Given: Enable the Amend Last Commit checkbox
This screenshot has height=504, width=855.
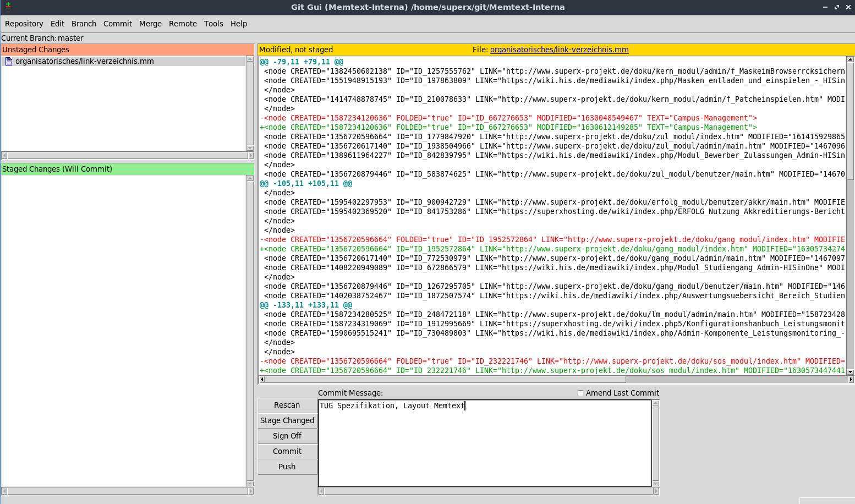Looking at the screenshot, I should 580,393.
